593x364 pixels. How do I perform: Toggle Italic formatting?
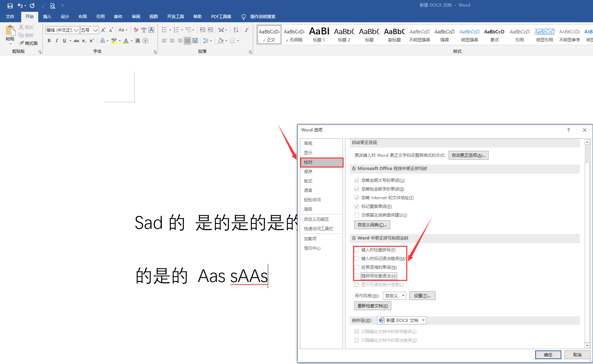tap(57, 41)
